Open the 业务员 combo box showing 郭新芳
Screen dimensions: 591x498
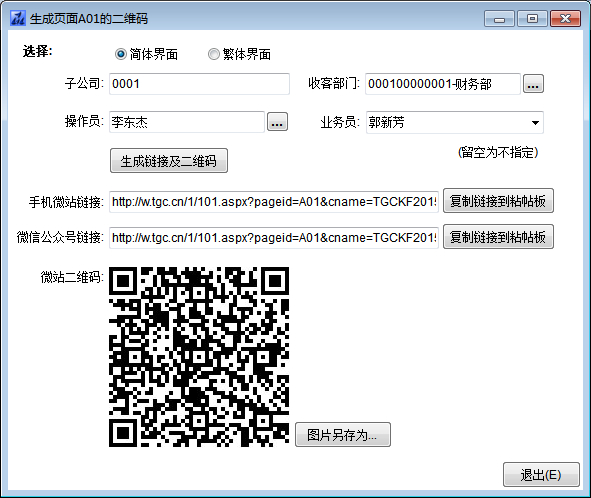tap(455, 123)
